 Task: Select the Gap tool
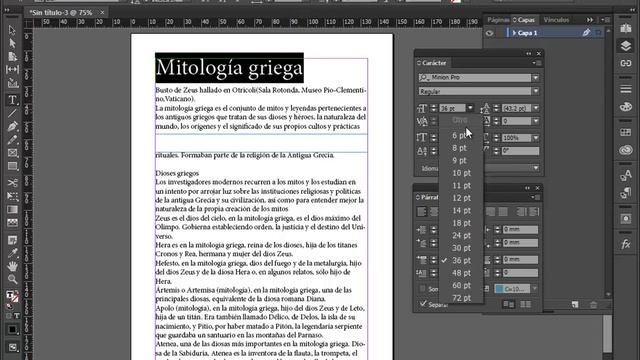12,70
